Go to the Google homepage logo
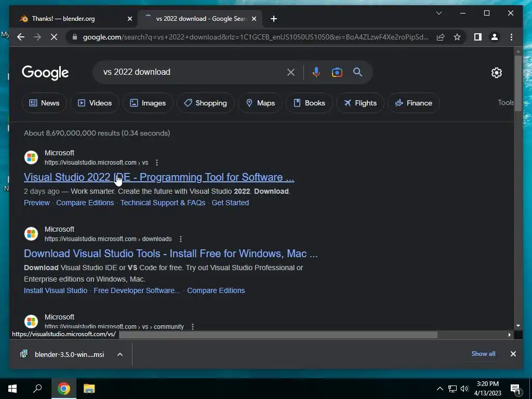This screenshot has height=399, width=532. [x=45, y=73]
